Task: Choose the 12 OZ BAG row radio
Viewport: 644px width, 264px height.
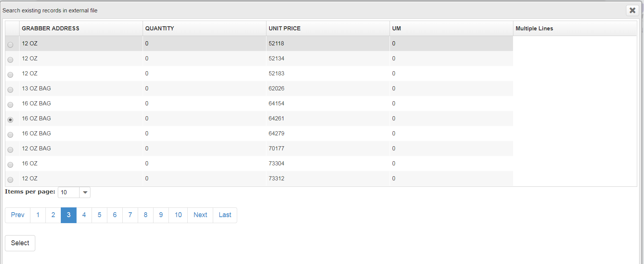Action: 11,150
